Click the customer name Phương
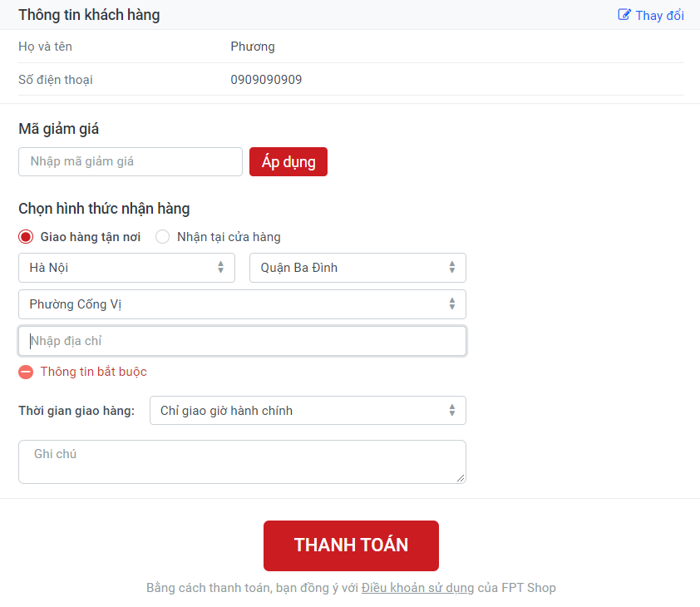The image size is (700, 607). 253,47
